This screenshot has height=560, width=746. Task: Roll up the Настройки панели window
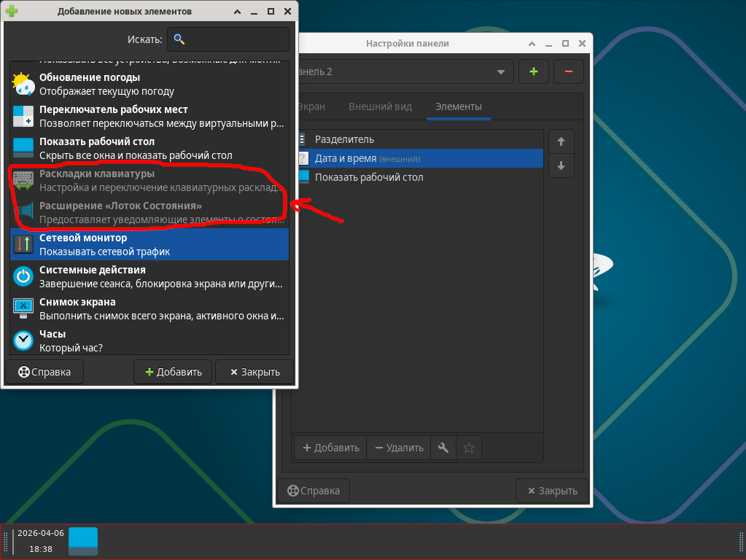click(x=532, y=43)
